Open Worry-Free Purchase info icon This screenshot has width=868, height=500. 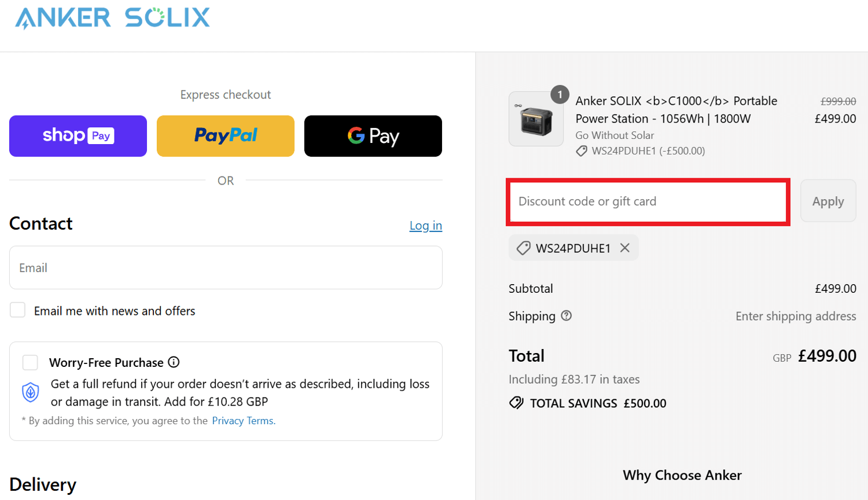[x=174, y=362]
